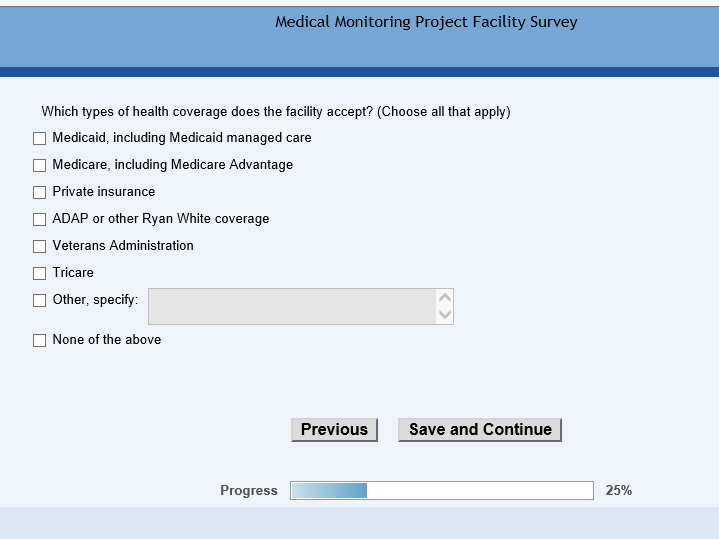The height and width of the screenshot is (539, 719).
Task: Select the ADAP or Ryan White checkbox
Action: 40,220
